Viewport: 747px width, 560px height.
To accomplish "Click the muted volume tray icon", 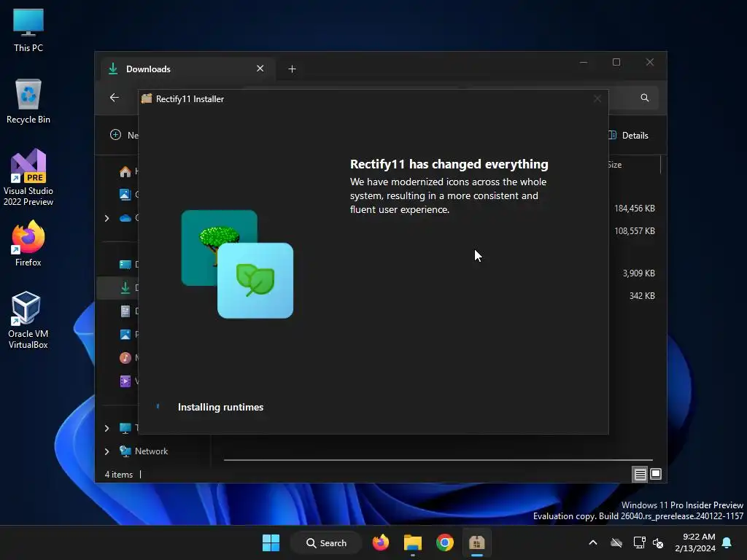I will pos(658,542).
